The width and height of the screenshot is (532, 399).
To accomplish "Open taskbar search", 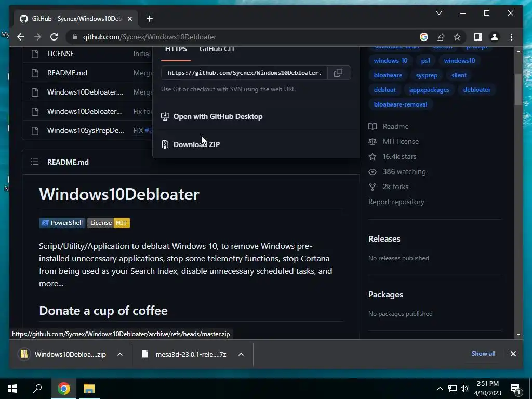I will [x=37, y=389].
